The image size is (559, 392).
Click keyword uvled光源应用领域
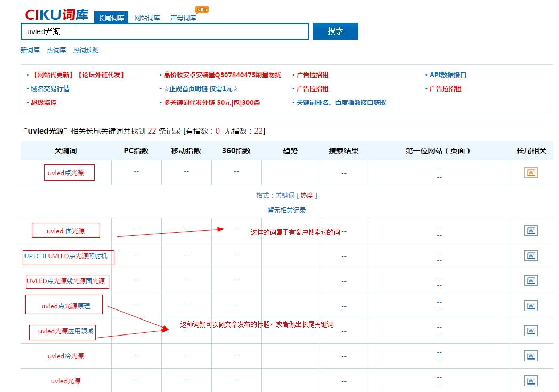coord(66,331)
